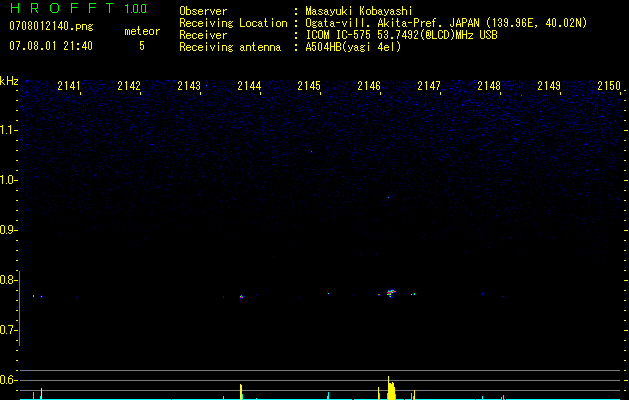Click the kHz axis unit label

9,81
